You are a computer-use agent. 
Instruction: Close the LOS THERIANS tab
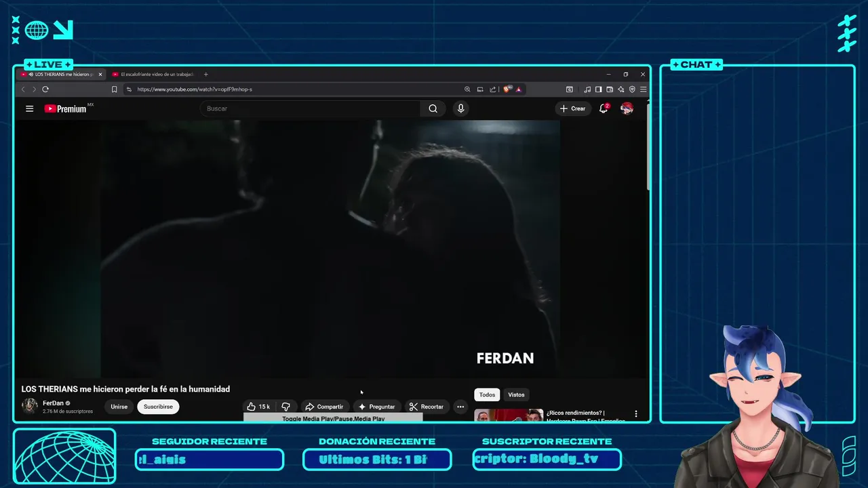pyautogui.click(x=100, y=75)
